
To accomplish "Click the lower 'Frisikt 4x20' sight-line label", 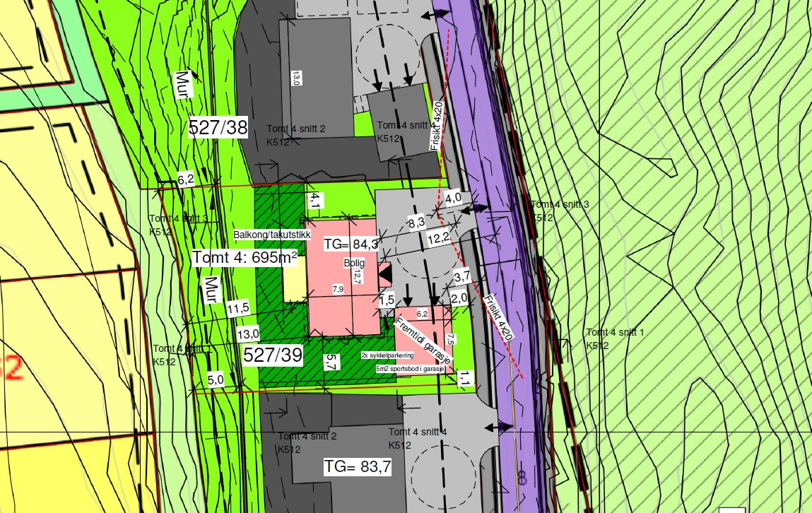I will pyautogui.click(x=498, y=317).
